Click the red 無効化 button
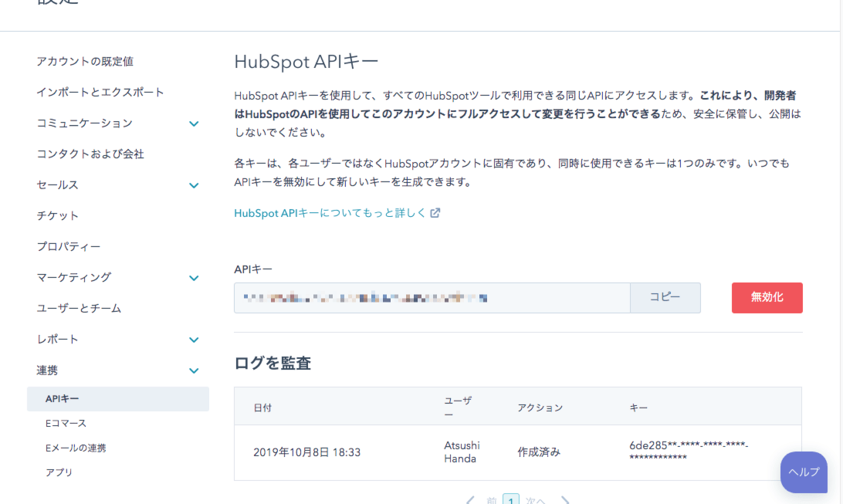Image resolution: width=843 pixels, height=504 pixels. tap(767, 297)
